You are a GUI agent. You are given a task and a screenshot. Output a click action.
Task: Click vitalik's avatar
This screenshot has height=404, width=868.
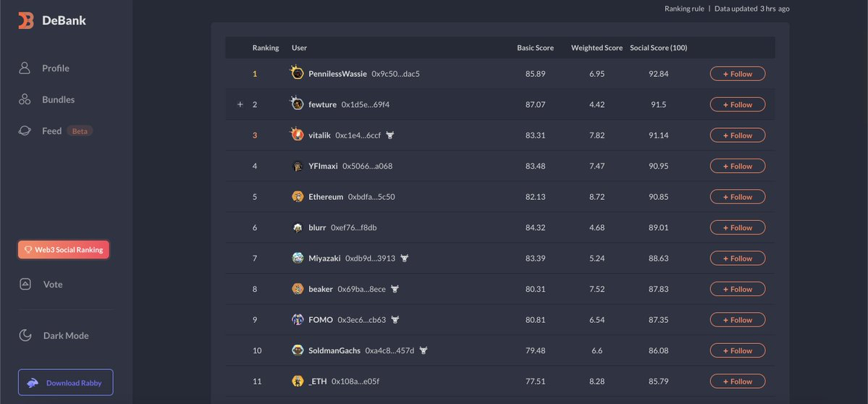tap(298, 134)
